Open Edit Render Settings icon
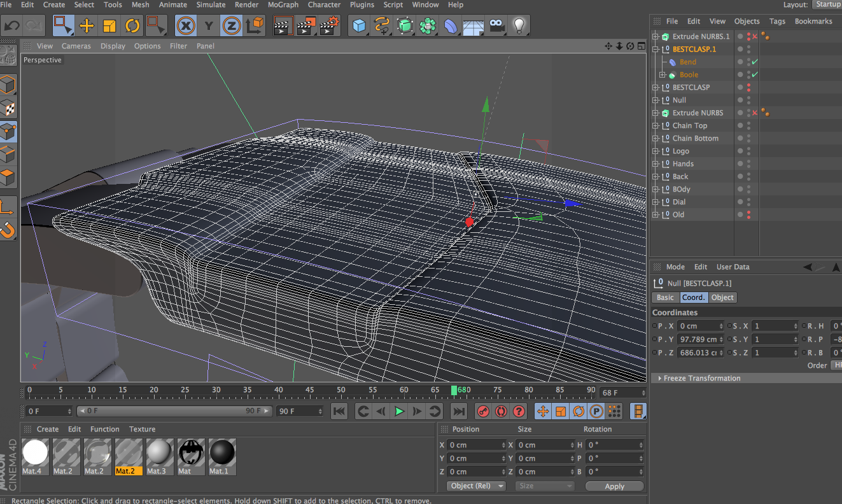The image size is (842, 504). (329, 26)
